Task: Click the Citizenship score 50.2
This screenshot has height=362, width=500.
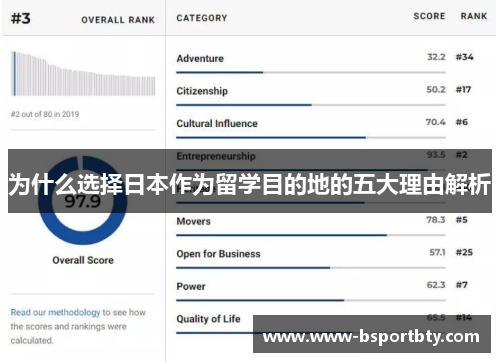Action: pos(436,89)
